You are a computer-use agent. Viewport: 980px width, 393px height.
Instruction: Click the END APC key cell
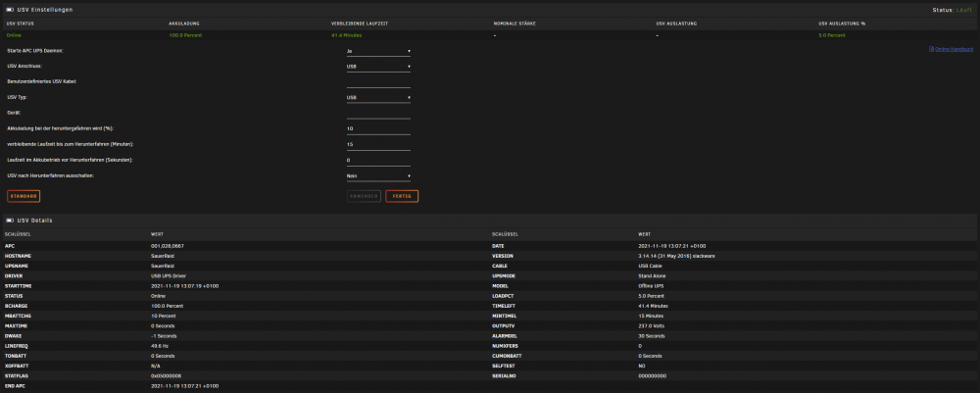[x=14, y=386]
